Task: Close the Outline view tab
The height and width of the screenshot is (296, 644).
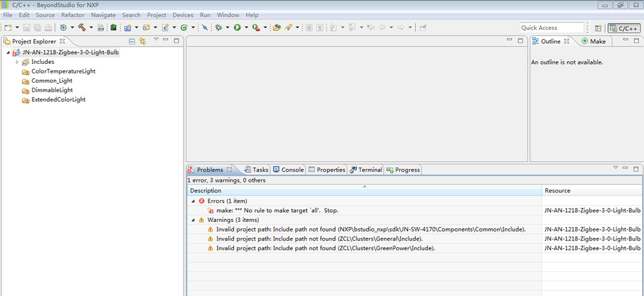Action: [567, 41]
